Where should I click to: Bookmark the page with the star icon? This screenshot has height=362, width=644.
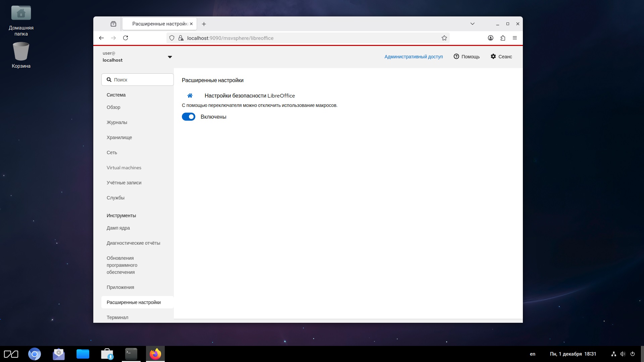[x=444, y=38]
